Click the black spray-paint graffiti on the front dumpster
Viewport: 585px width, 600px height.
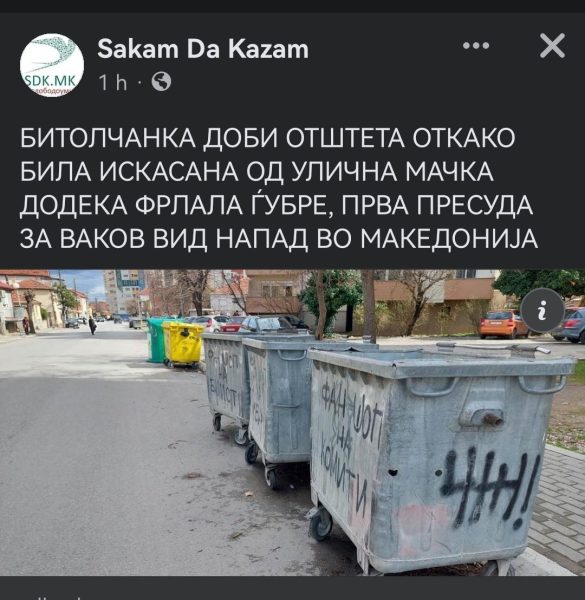click(x=490, y=486)
